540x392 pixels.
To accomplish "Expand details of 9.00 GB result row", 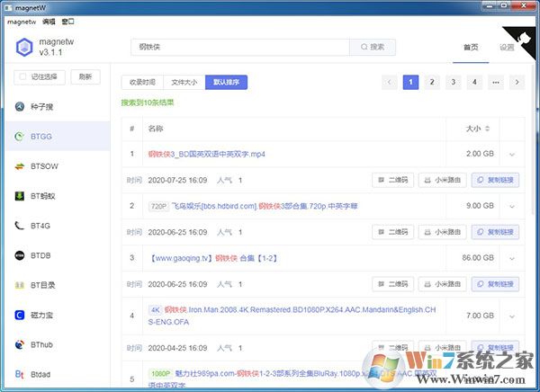I will [x=512, y=206].
